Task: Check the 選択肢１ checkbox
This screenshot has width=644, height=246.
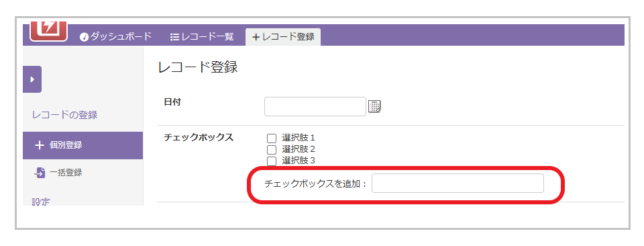Action: pyautogui.click(x=272, y=138)
